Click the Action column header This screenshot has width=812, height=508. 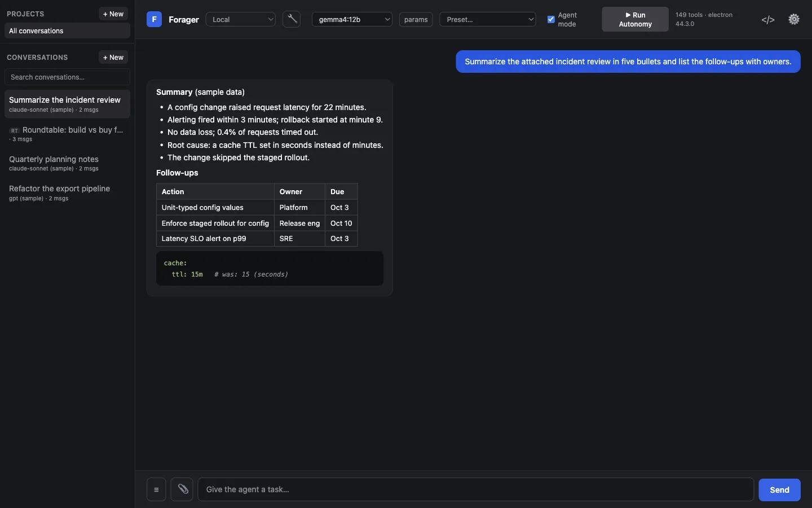[x=215, y=191]
